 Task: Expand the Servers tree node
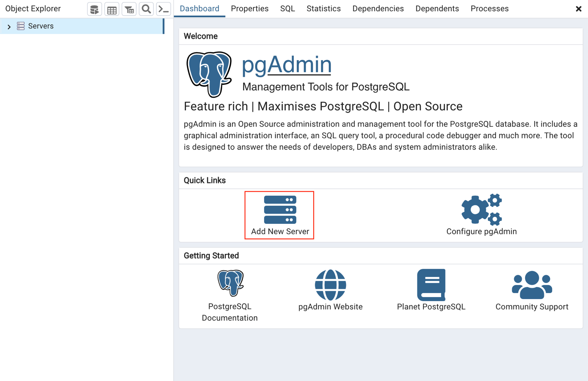pyautogui.click(x=9, y=27)
